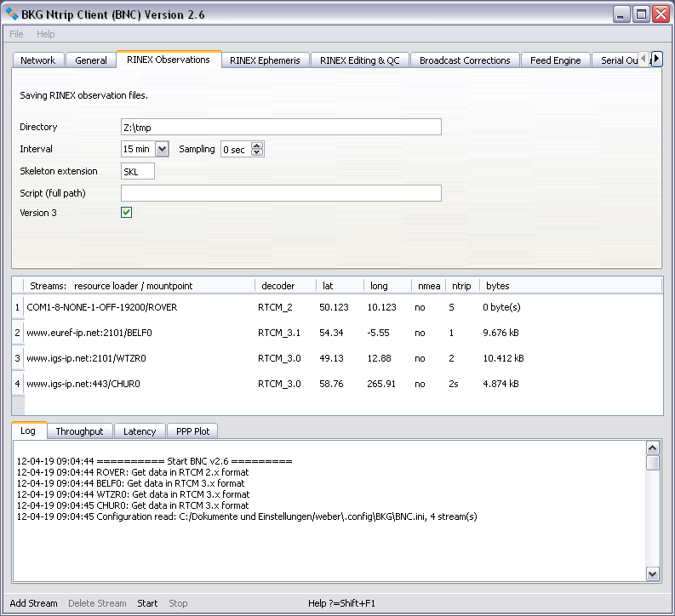Show the Throughput tab
The height and width of the screenshot is (616, 675).
click(x=79, y=431)
